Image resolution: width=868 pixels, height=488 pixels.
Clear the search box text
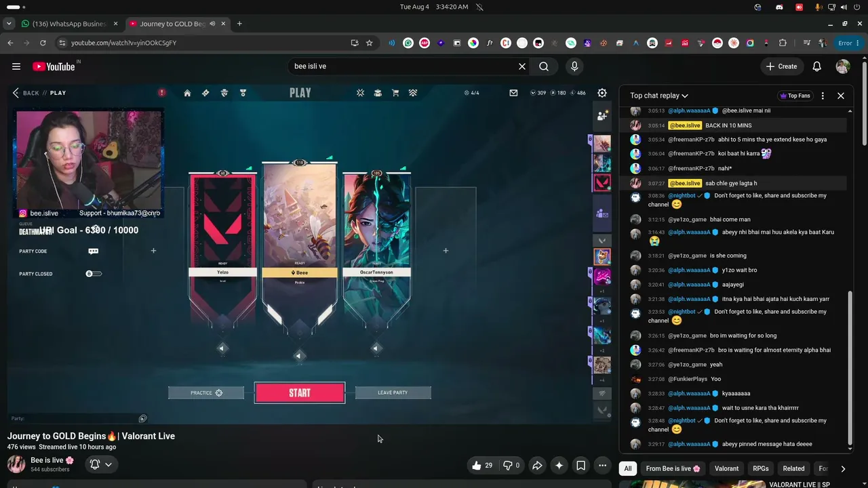click(522, 66)
